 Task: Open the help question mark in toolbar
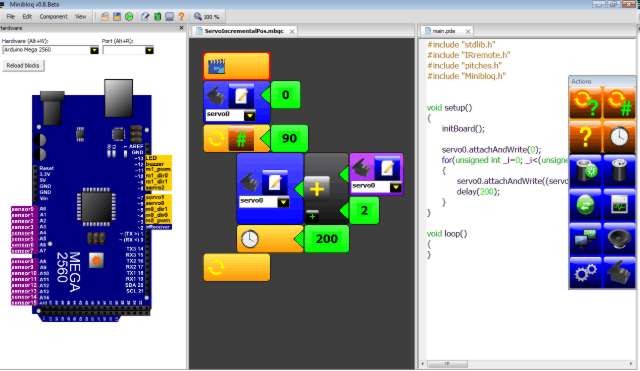tap(182, 17)
